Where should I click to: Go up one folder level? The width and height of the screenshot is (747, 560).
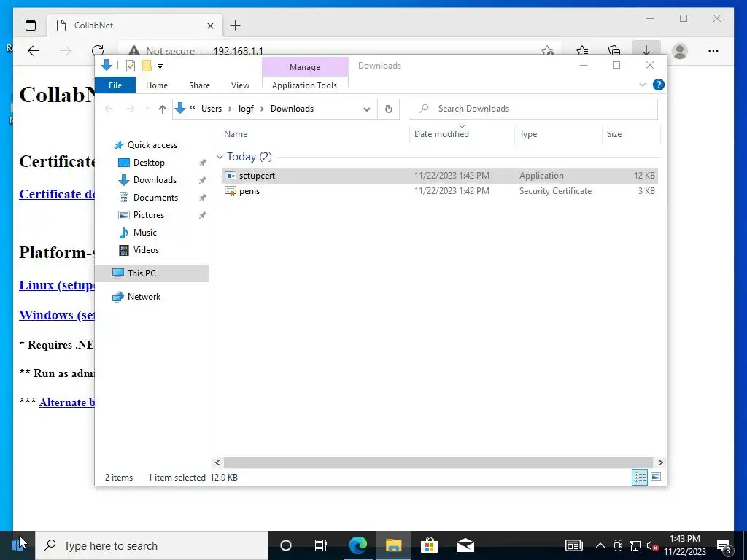click(163, 109)
